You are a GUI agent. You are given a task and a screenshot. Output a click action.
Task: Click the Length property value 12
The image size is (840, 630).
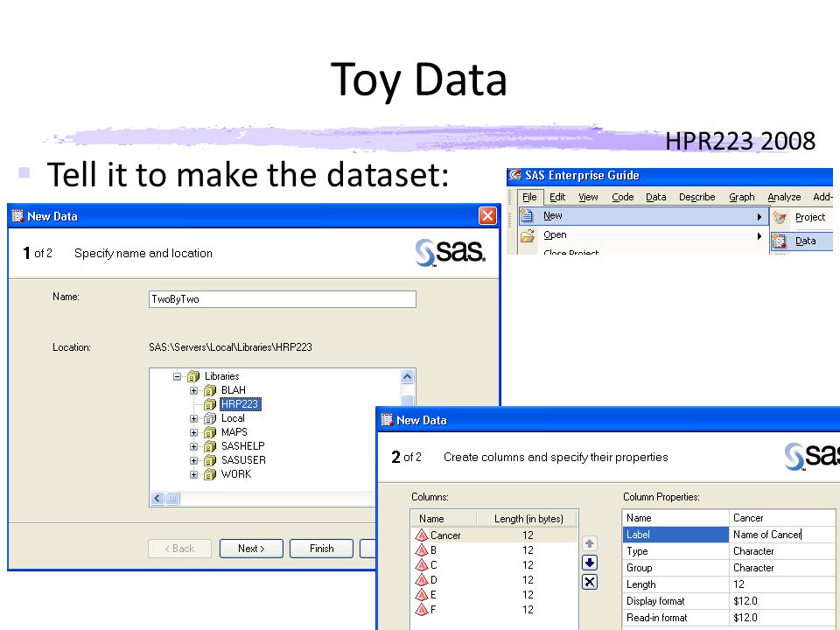(781, 584)
